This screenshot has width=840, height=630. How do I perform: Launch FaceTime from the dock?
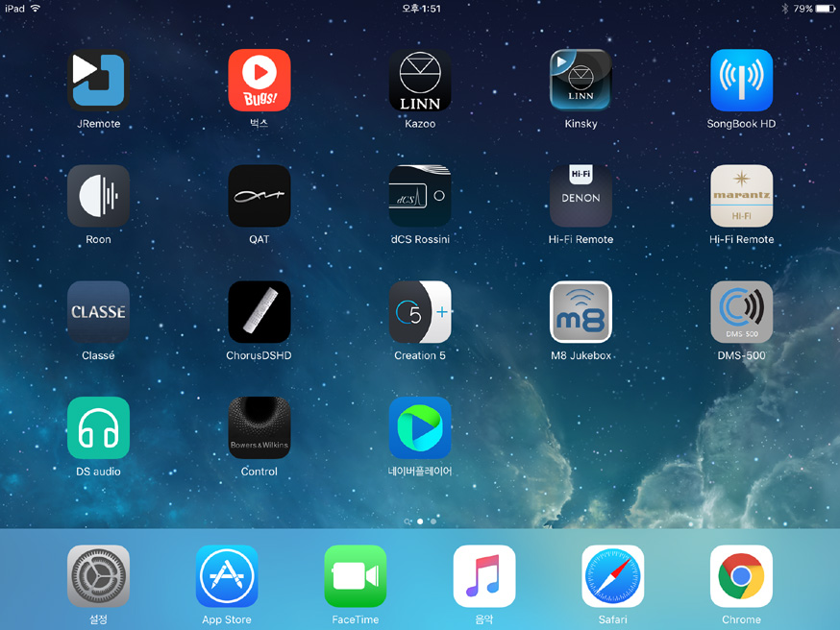click(x=356, y=576)
